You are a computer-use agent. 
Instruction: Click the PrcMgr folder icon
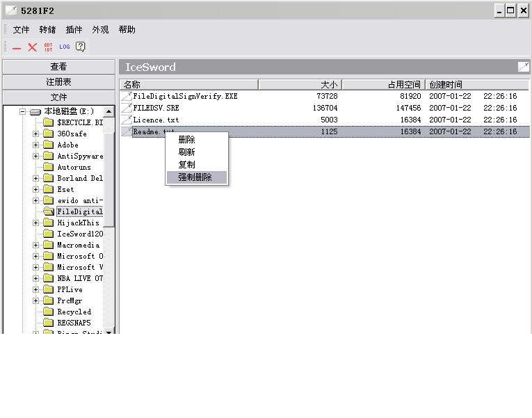point(49,300)
